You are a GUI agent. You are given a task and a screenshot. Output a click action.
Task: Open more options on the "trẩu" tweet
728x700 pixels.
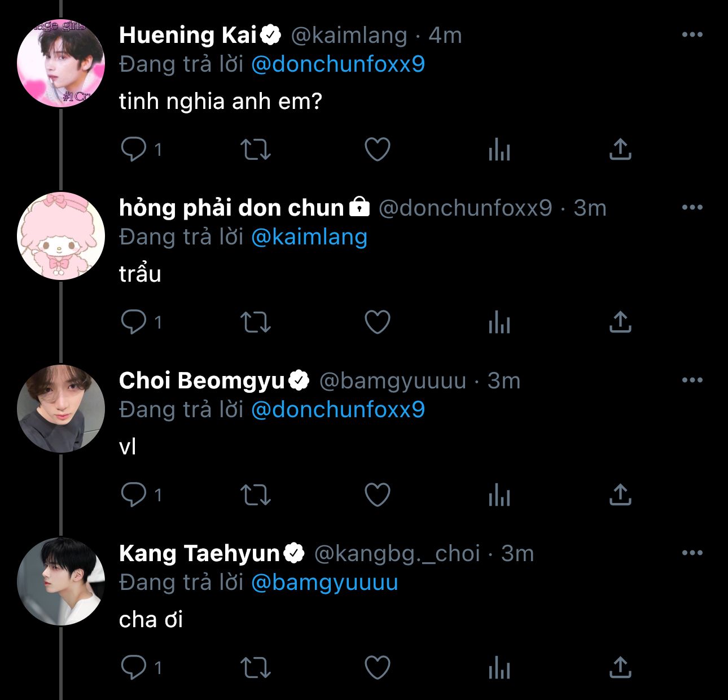(692, 208)
